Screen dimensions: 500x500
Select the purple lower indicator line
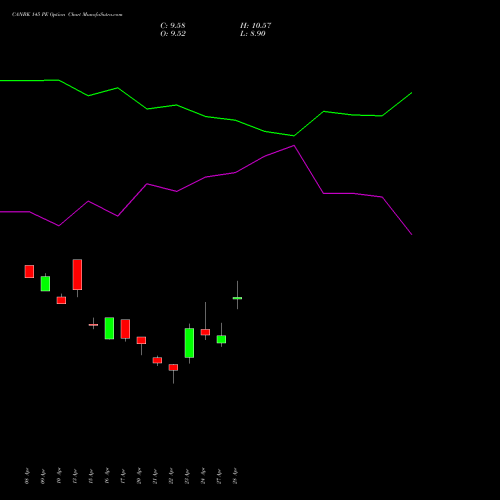point(206,177)
